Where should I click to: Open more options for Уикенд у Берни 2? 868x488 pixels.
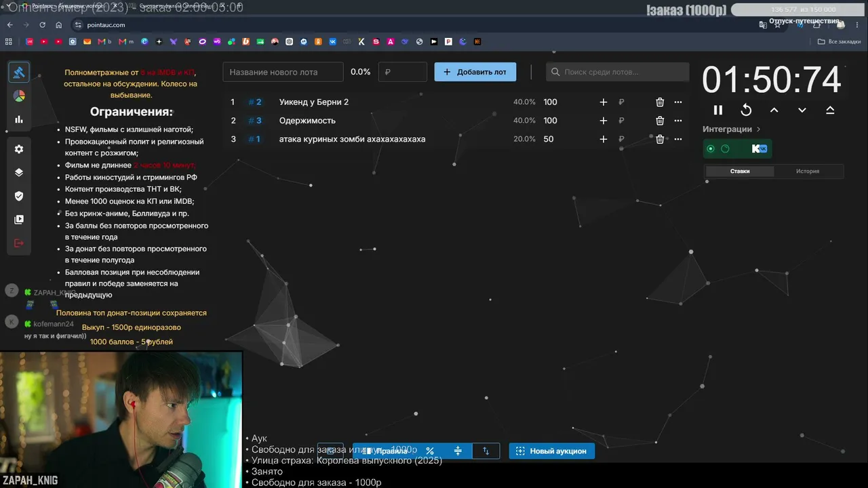pos(678,102)
